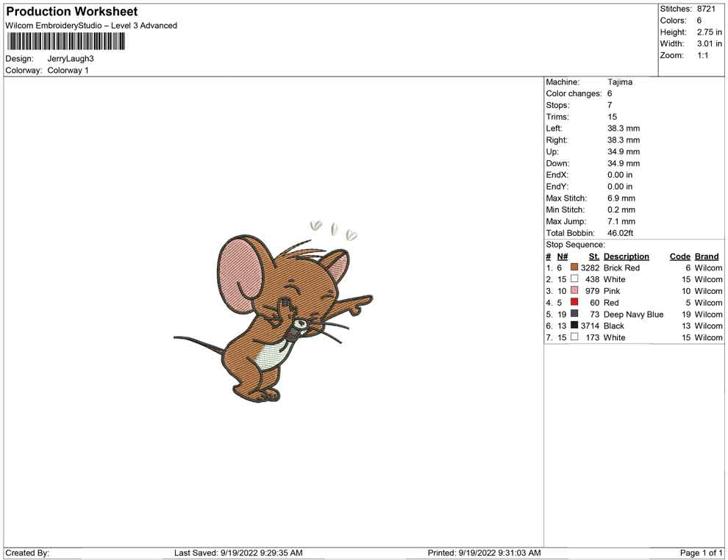Click the Trims value 15

612,116
